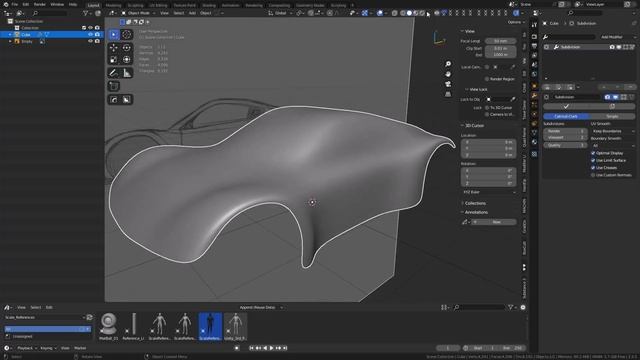Toggle Optimal Display checkbox
This screenshot has width=640, height=360.
593,153
